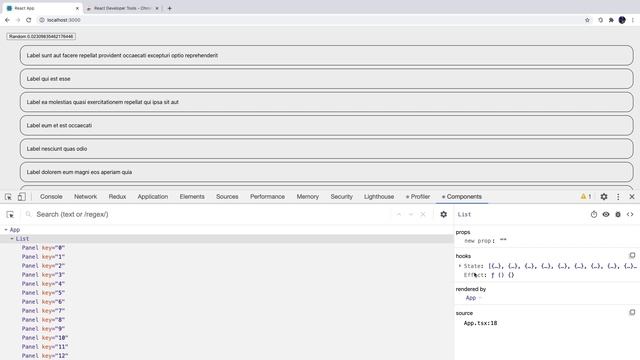
Task: Activate the DevTools inspect element tool
Action: pos(8,197)
